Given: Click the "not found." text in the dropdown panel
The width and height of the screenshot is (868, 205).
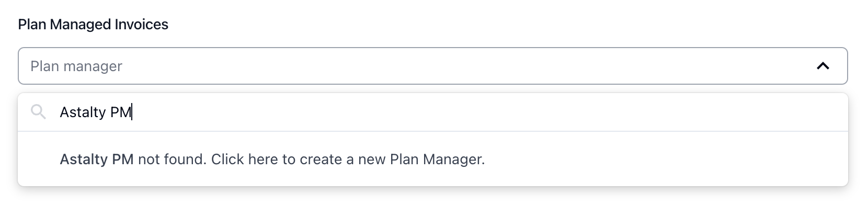Looking at the screenshot, I should click(173, 159).
